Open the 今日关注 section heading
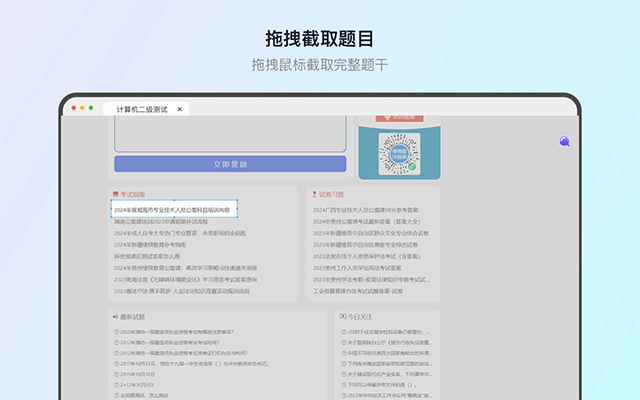Viewport: 640px width, 400px height. (360, 317)
